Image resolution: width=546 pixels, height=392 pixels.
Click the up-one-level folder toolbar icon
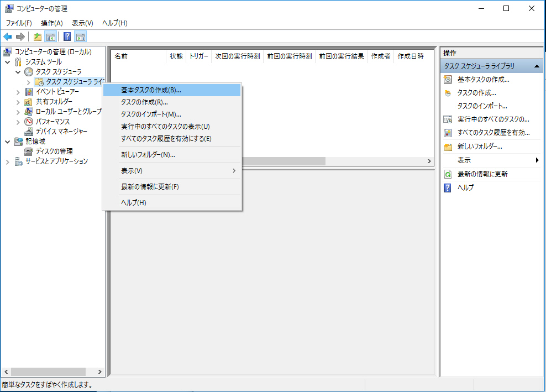click(x=37, y=37)
